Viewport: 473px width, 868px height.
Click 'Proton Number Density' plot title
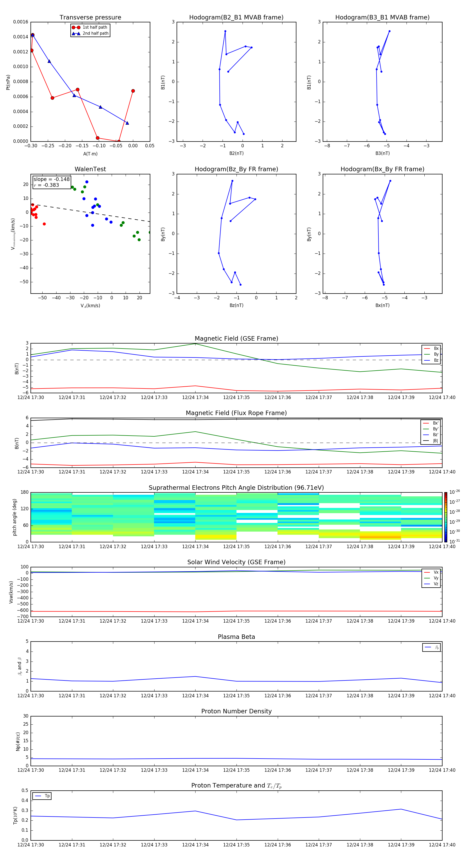[236, 711]
